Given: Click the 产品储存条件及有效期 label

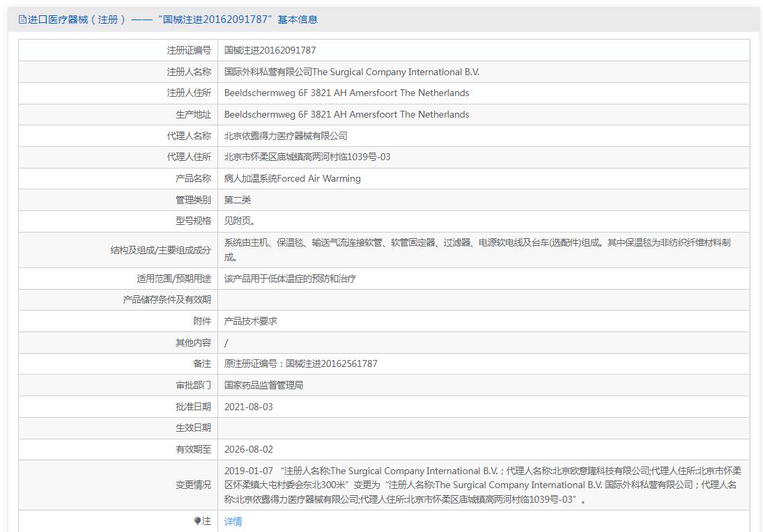Looking at the screenshot, I should (167, 299).
